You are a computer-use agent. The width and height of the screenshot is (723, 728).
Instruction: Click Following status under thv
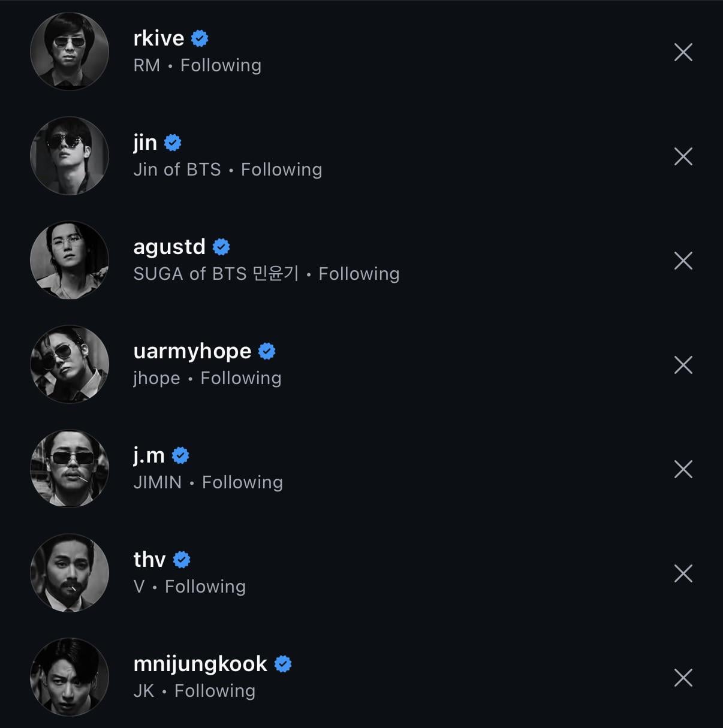(x=205, y=587)
